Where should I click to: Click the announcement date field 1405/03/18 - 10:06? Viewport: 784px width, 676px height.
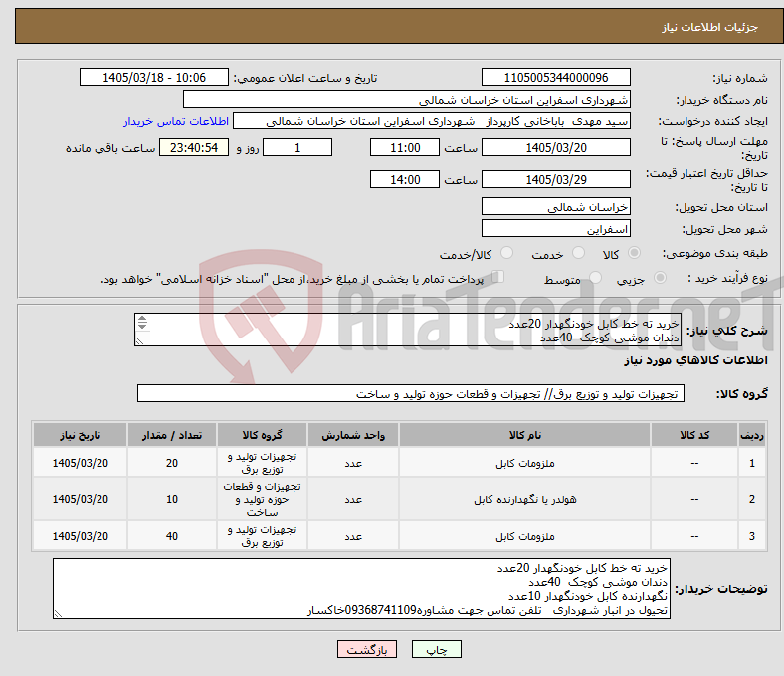pos(154,77)
